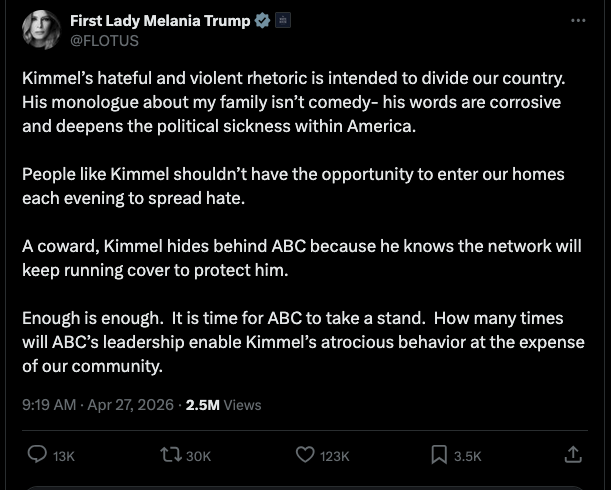This screenshot has height=490, width=611.
Task: View the 2.5M Views analytics
Action: pos(224,405)
